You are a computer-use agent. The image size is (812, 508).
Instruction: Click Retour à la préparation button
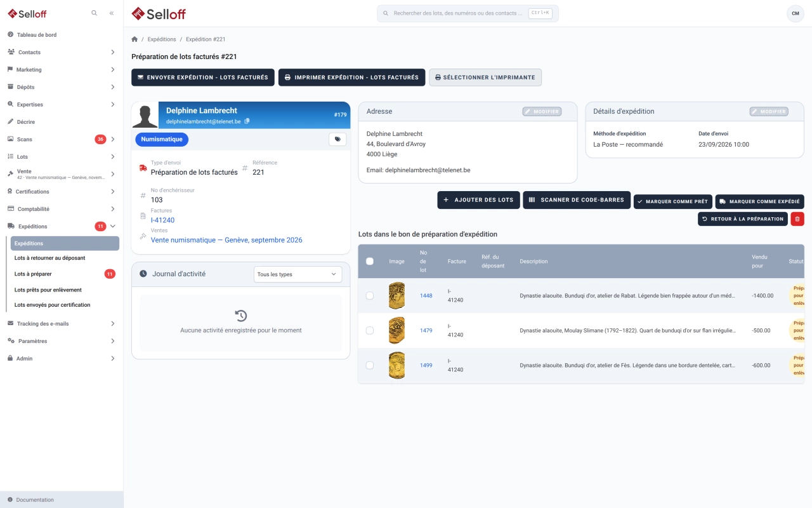(x=743, y=219)
